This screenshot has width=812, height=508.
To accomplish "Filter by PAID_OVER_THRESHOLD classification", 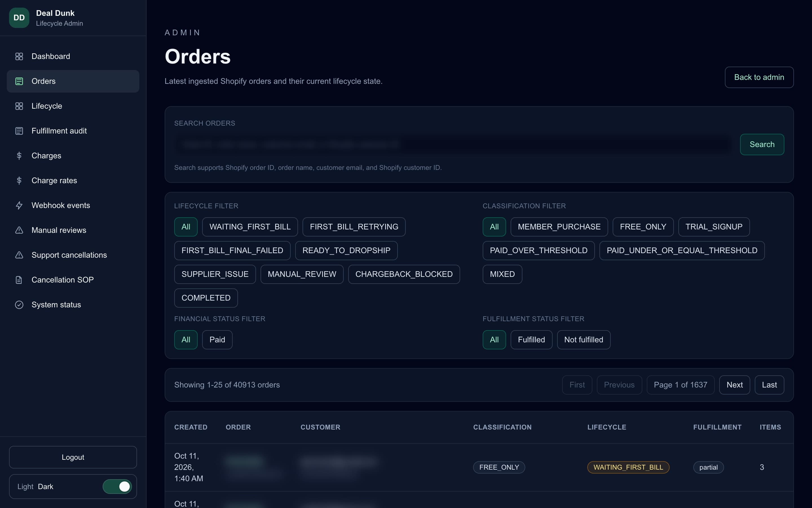I will click(539, 251).
